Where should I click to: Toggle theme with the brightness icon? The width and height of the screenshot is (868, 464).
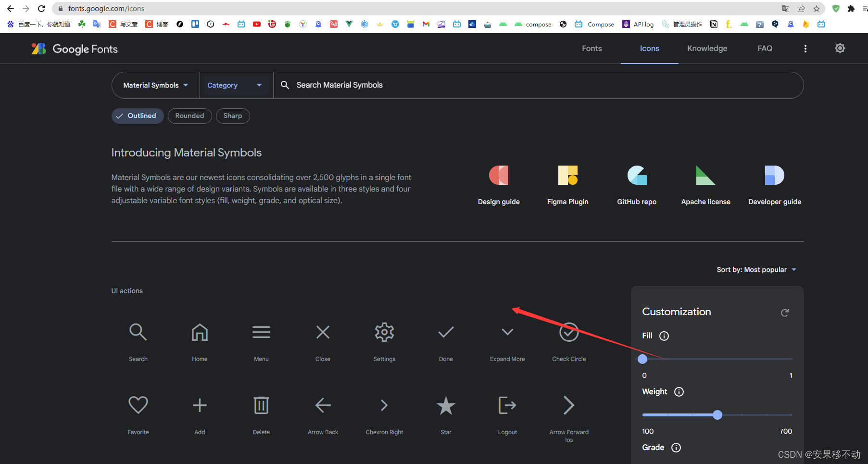point(840,48)
